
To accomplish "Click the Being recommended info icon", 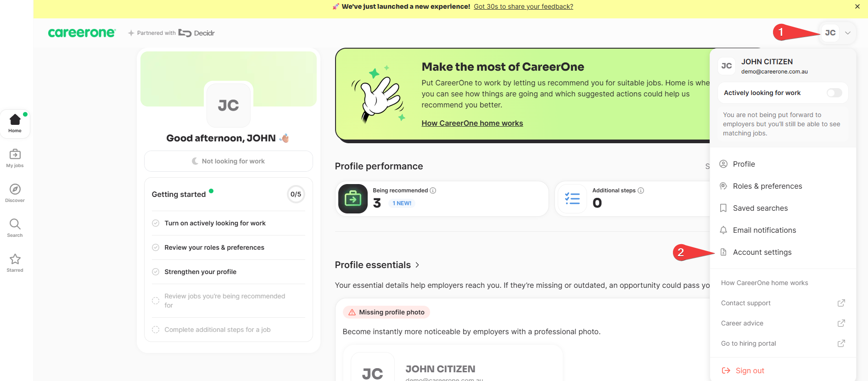I will pyautogui.click(x=433, y=190).
